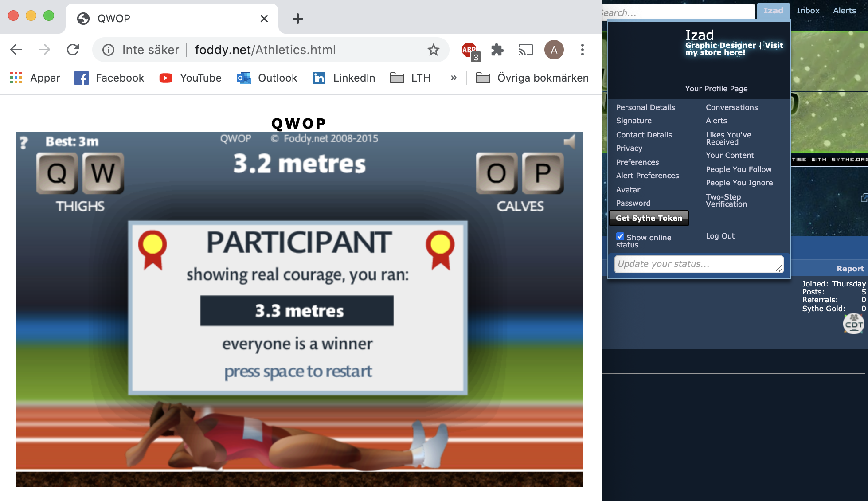This screenshot has height=501, width=868.
Task: Open the extensions puzzle-piece menu
Action: [x=497, y=50]
